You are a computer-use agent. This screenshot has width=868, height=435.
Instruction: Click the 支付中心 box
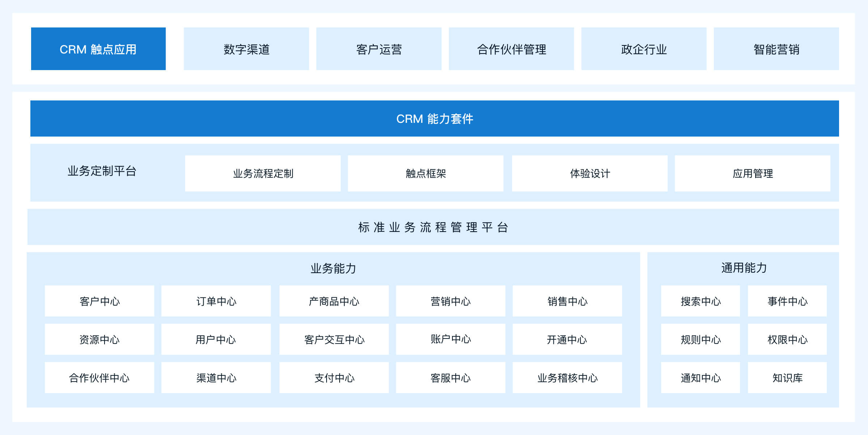click(x=334, y=378)
